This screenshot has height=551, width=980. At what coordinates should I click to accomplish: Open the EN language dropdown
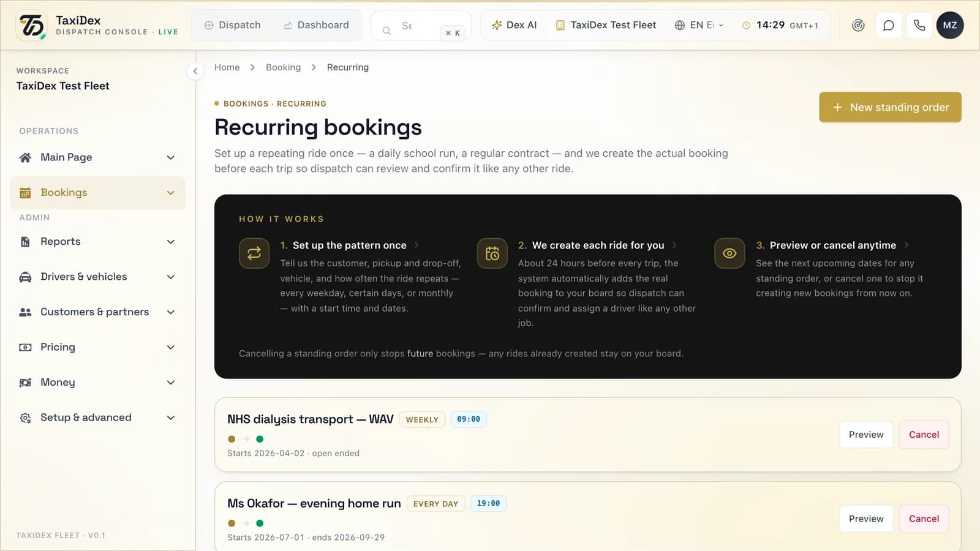699,25
